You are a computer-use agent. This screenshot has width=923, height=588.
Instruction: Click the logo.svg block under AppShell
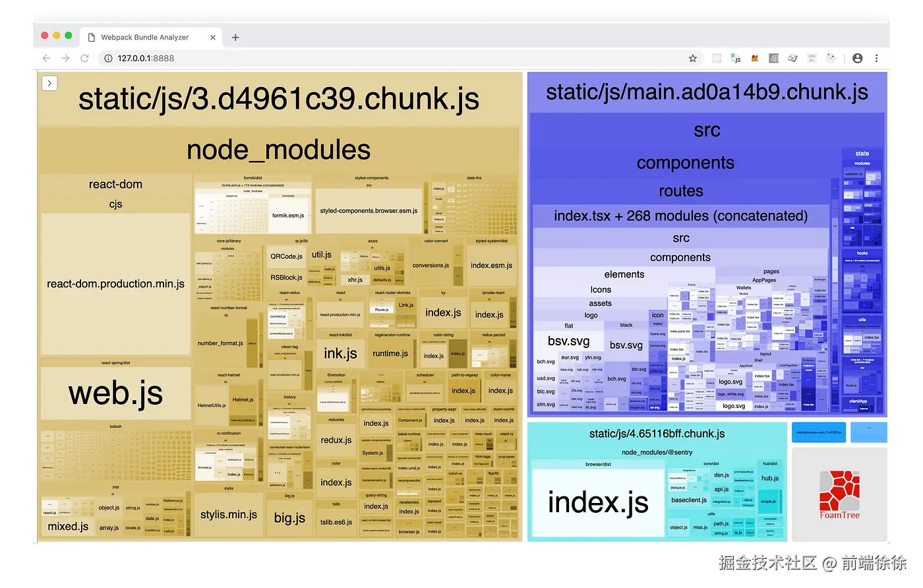(x=730, y=382)
